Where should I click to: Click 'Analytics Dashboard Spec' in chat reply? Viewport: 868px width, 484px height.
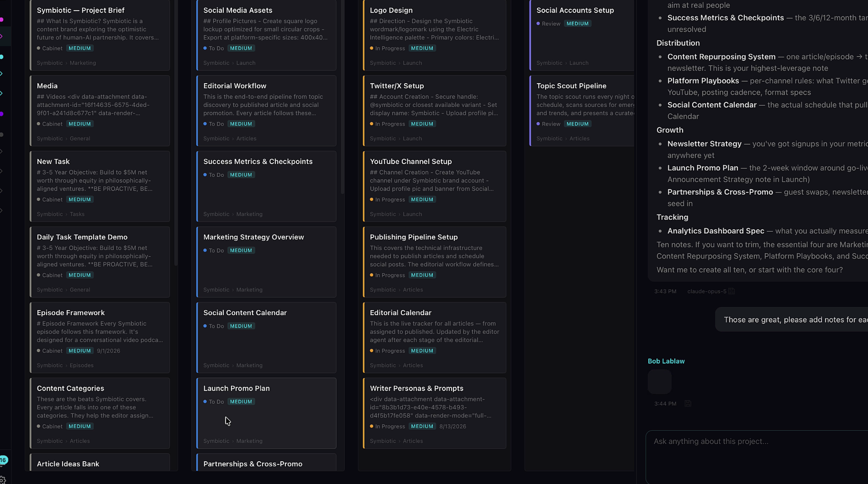click(x=716, y=231)
